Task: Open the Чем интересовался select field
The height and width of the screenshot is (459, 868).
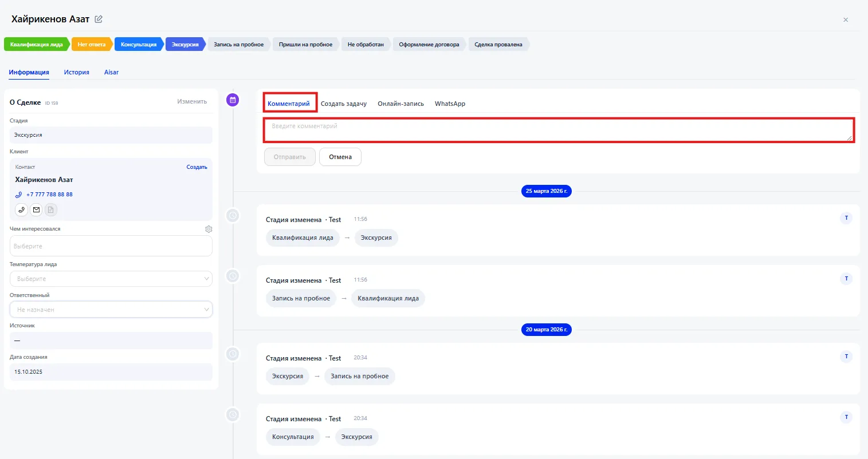Action: (x=111, y=246)
